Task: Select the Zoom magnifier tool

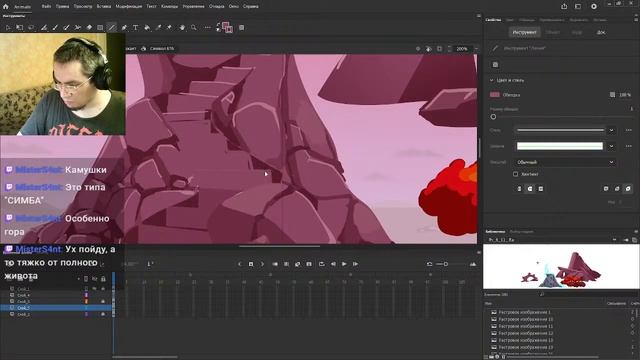Action: 194,28
